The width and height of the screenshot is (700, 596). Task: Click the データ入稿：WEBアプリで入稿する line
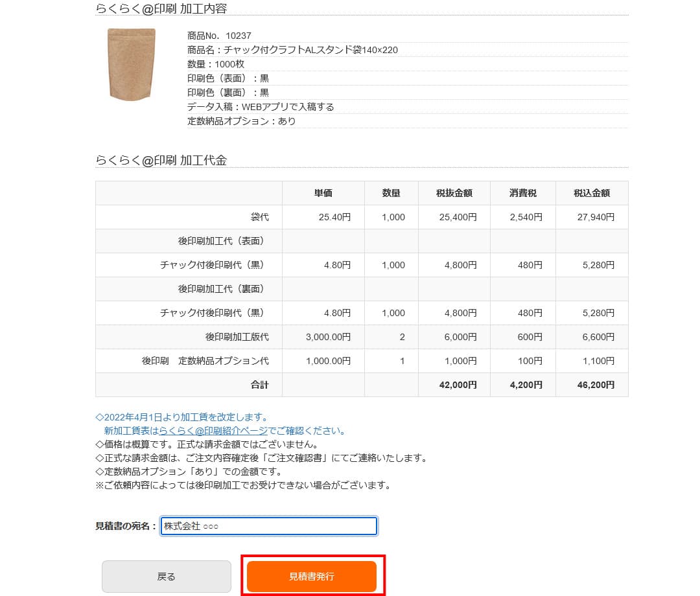[x=261, y=107]
